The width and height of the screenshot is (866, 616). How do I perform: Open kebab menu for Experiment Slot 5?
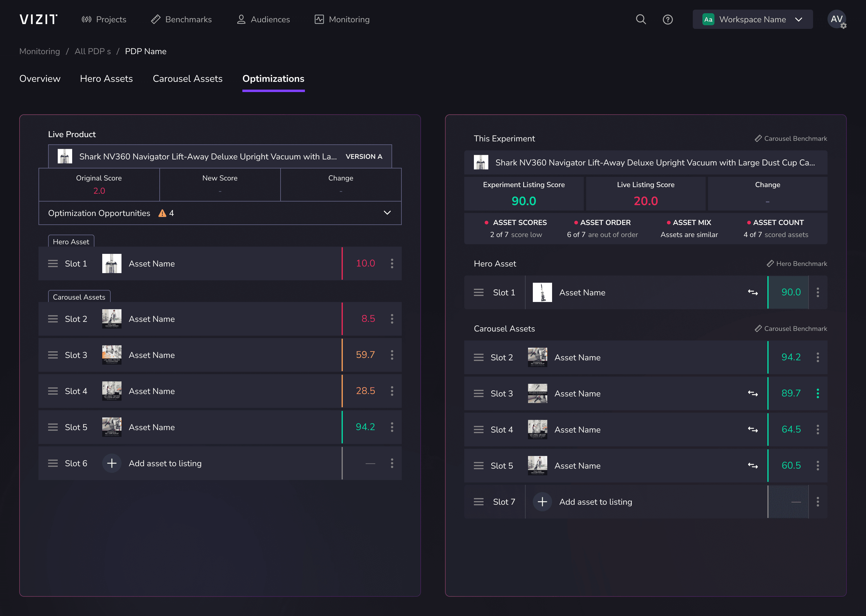pos(818,465)
